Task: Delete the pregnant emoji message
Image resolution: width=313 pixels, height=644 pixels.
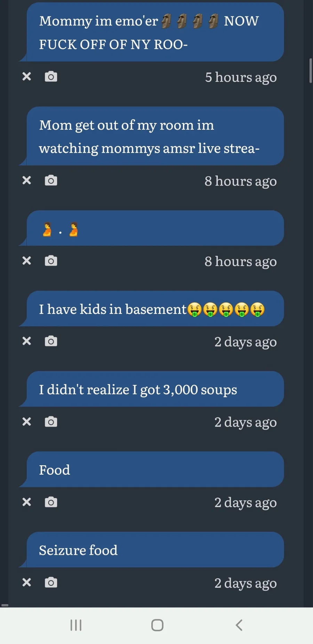Action: point(27,261)
